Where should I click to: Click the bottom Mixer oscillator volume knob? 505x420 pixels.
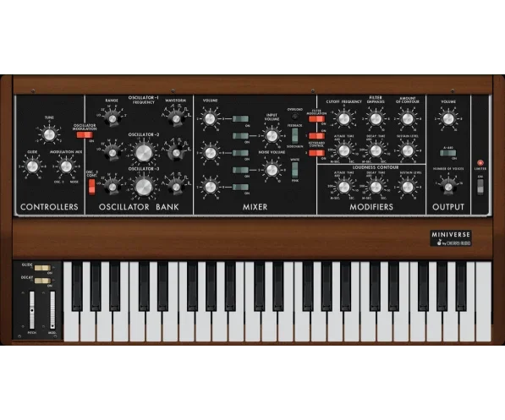210,187
